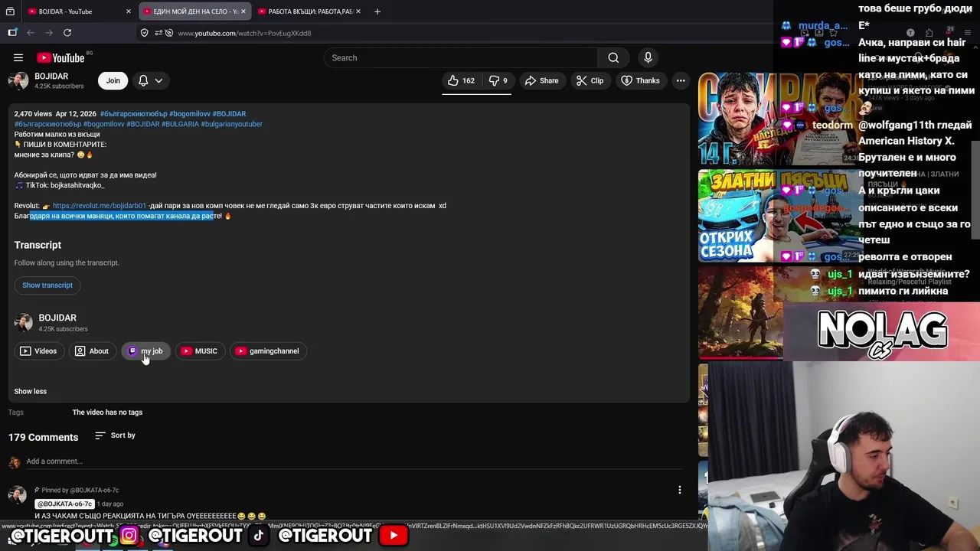Go back in browser history

point(31,33)
